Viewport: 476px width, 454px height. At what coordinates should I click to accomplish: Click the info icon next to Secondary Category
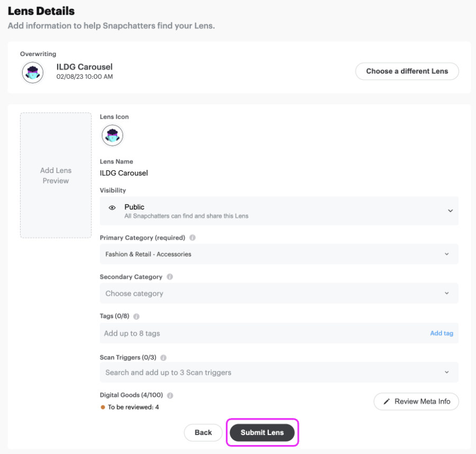[x=170, y=277]
